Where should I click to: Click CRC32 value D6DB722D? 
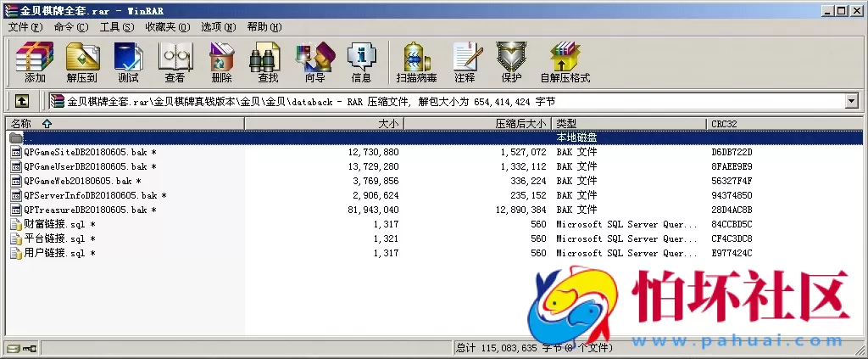(732, 153)
